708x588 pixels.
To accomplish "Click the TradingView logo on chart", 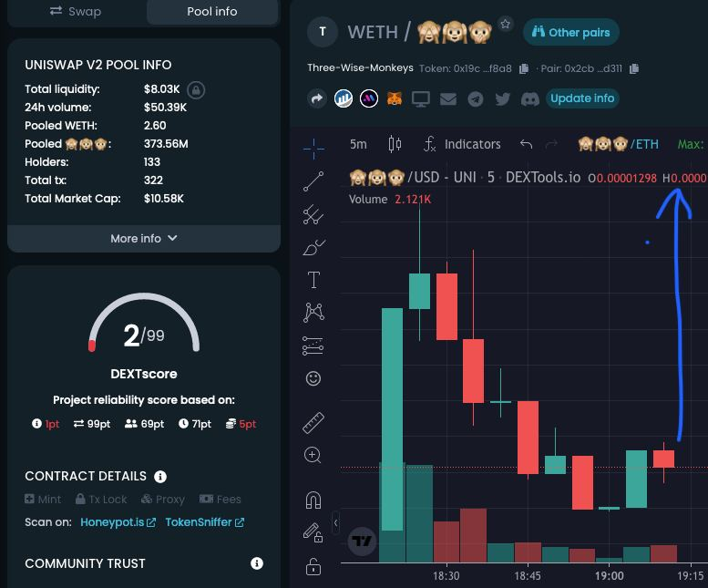I will click(362, 541).
